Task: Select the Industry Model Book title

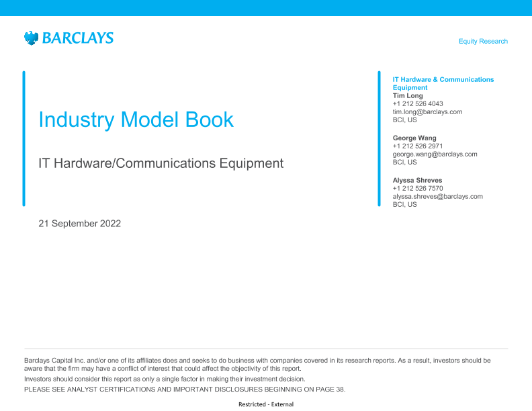Action: tap(136, 120)
